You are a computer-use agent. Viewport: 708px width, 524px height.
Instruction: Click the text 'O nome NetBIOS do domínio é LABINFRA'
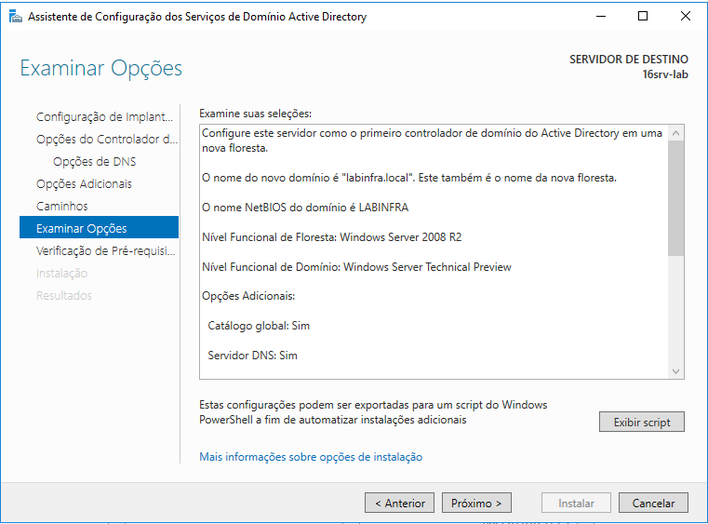[x=305, y=207]
